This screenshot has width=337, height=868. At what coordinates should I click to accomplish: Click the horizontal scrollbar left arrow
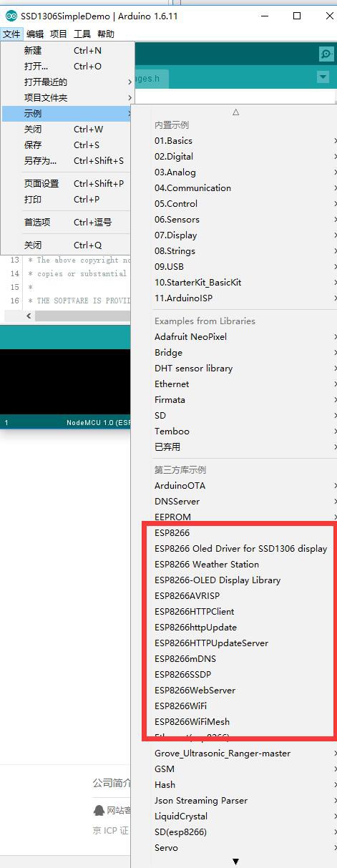[29, 316]
